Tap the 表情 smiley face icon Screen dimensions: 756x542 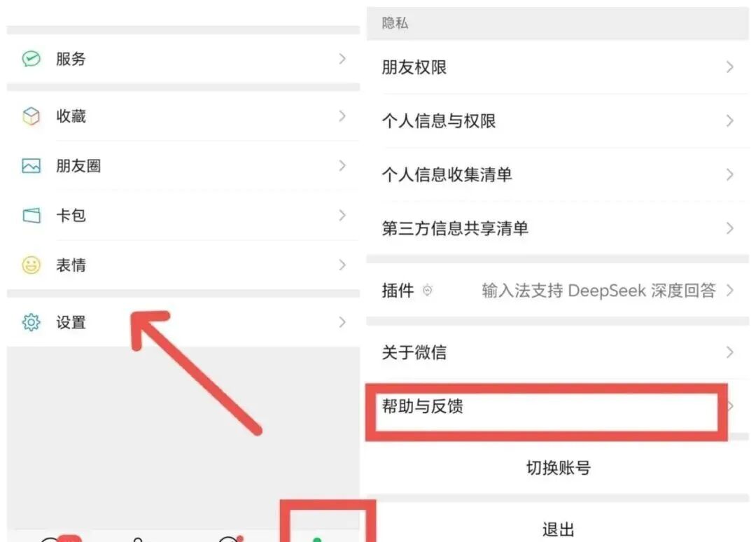(31, 265)
